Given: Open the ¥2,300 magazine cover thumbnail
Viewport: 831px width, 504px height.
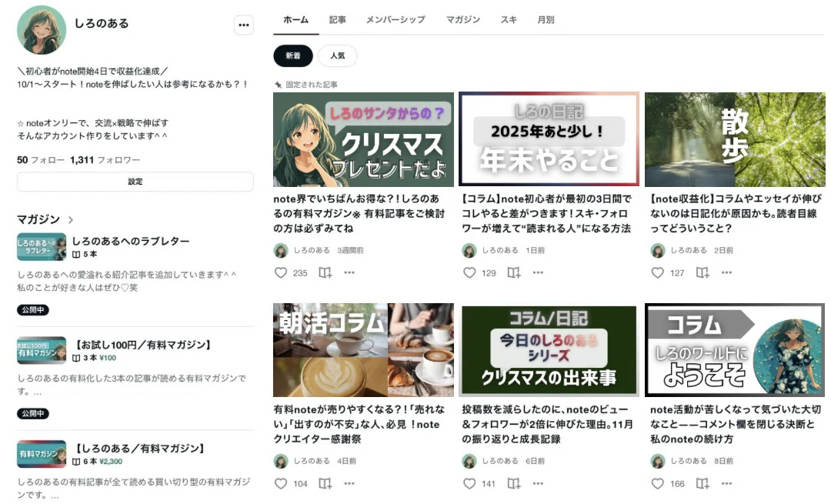Looking at the screenshot, I should tap(42, 454).
